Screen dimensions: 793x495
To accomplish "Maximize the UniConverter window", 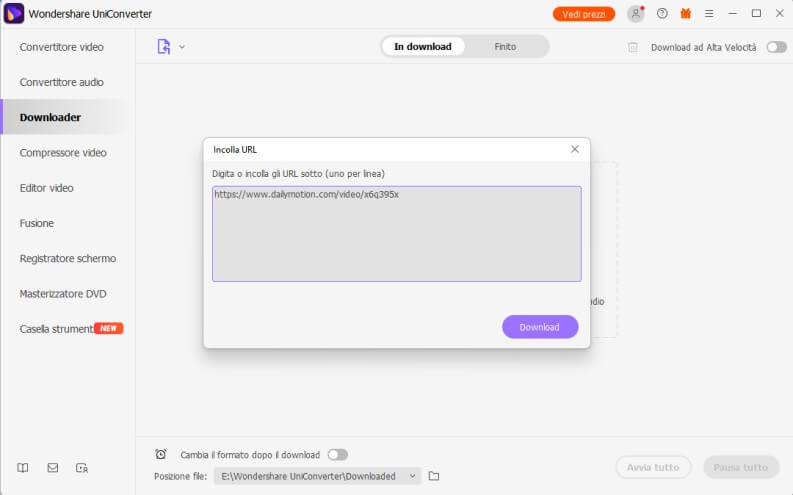I will coord(756,14).
